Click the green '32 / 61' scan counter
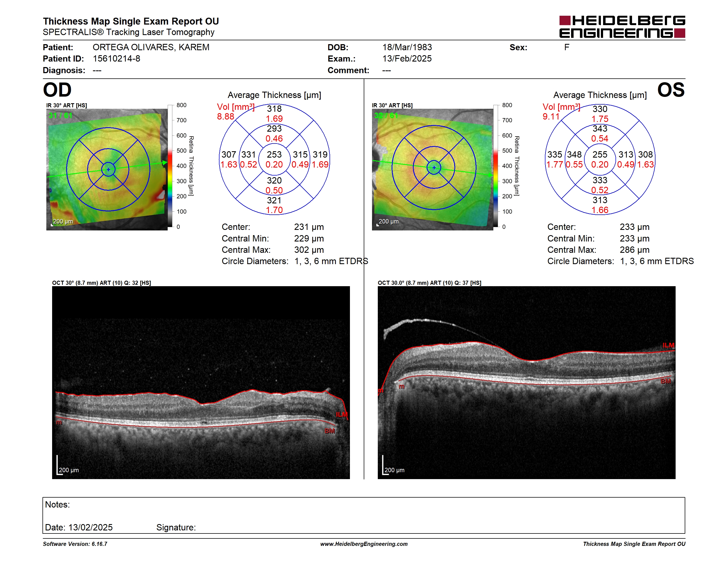The image size is (728, 563). pos(386,116)
